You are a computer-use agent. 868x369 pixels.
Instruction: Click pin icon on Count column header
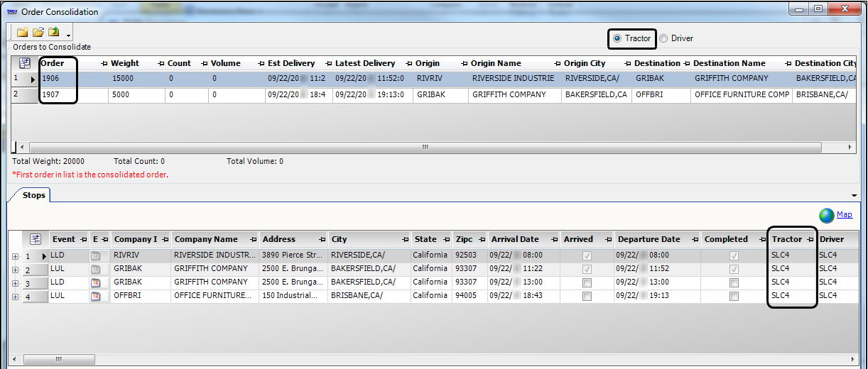tap(204, 64)
